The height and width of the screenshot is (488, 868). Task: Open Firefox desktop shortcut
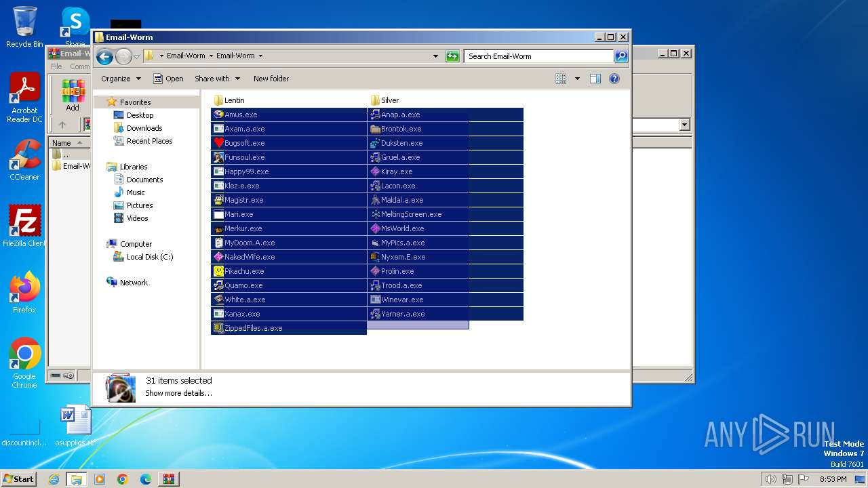(24, 292)
